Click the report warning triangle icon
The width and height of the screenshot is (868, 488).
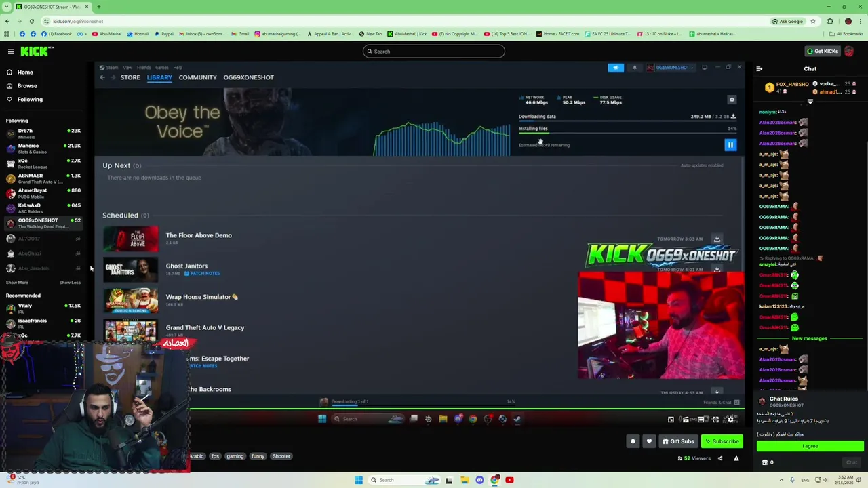coord(736,459)
